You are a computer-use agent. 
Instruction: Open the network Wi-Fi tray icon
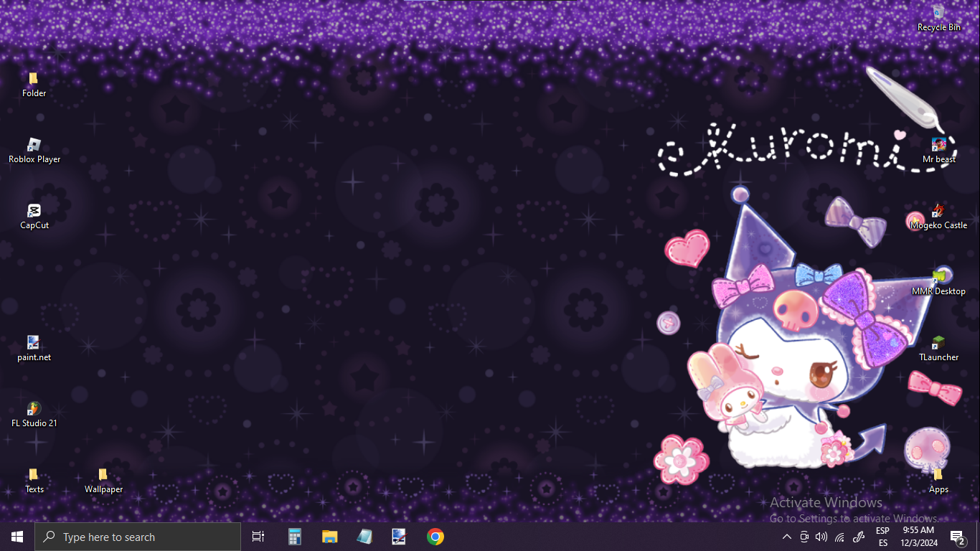point(839,537)
